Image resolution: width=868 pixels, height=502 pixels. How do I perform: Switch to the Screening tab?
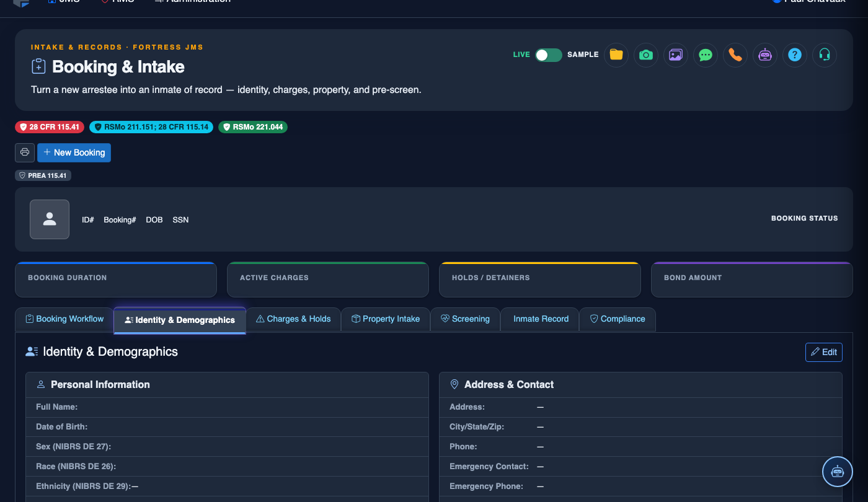point(466,319)
